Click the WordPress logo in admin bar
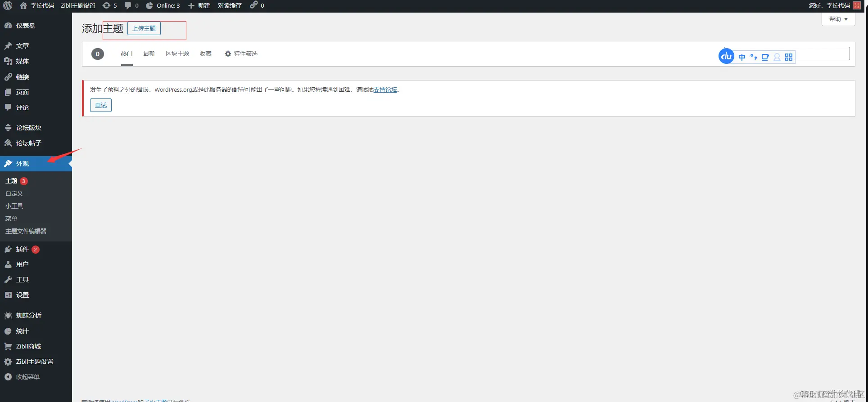This screenshot has width=868, height=402. (x=8, y=5)
